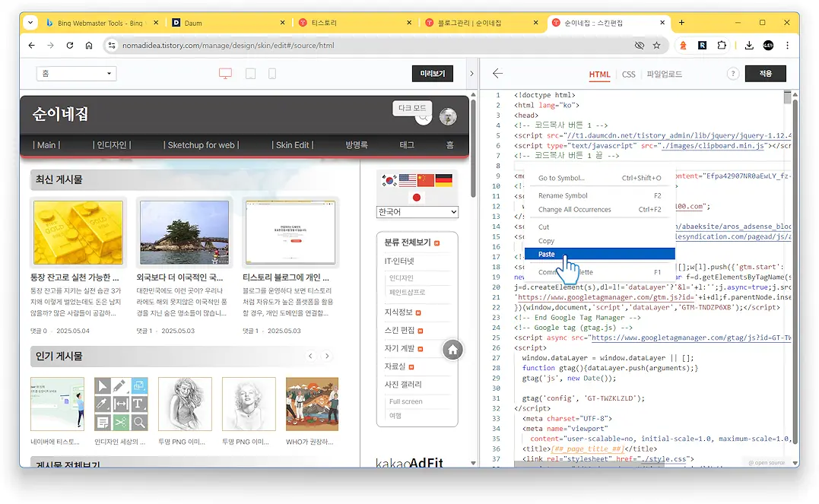Viewport: 819px width, 504px height.
Task: Choose Cut in context menu
Action: (600, 227)
